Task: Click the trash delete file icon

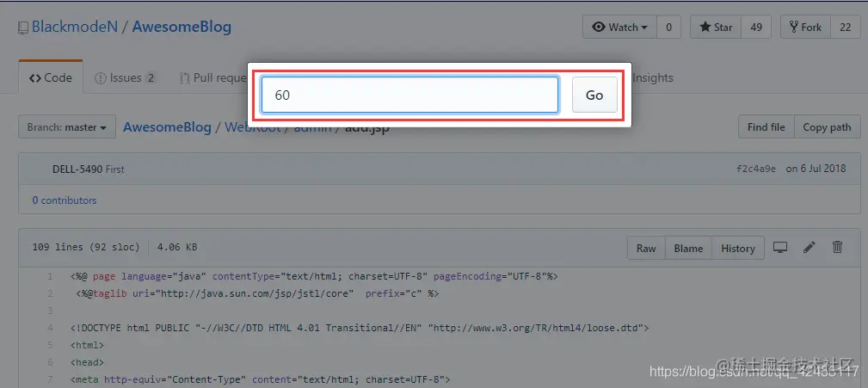Action: [838, 247]
